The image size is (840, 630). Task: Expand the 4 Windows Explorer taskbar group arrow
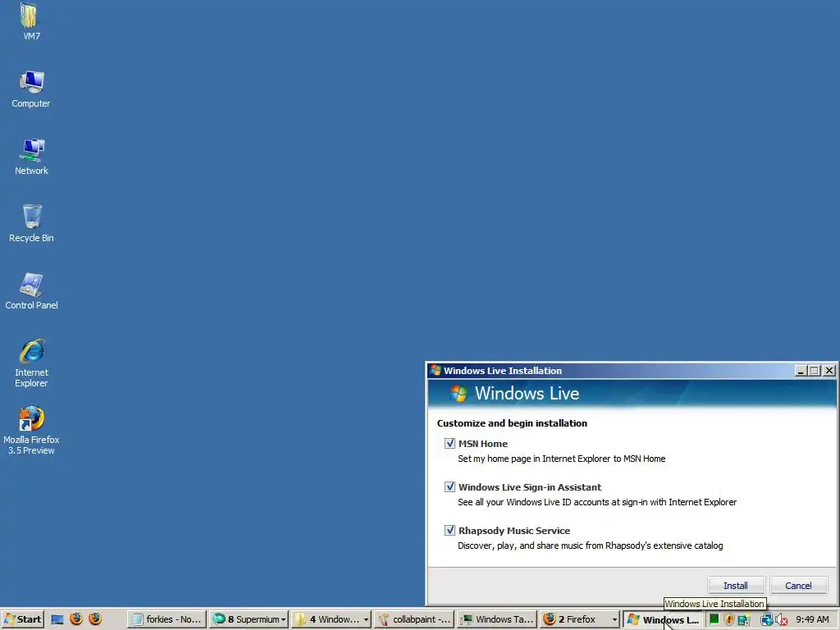(366, 620)
